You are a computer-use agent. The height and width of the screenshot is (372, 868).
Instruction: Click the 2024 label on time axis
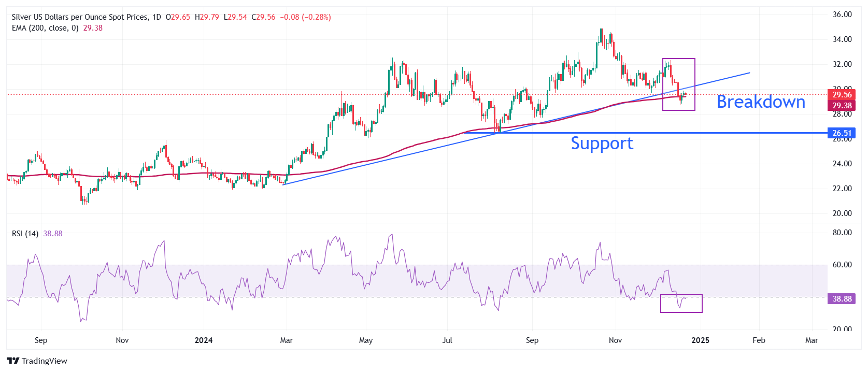coord(204,340)
